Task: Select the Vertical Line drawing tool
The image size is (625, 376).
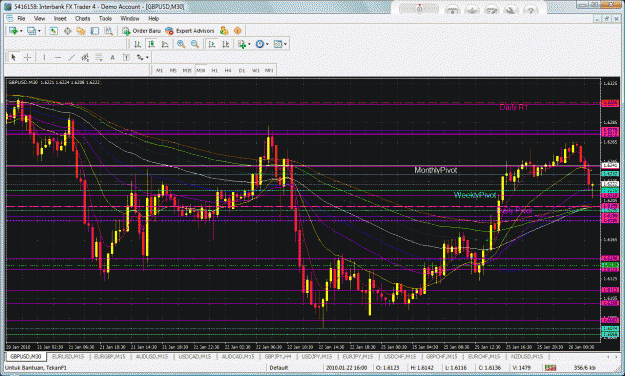Action: [x=44, y=57]
